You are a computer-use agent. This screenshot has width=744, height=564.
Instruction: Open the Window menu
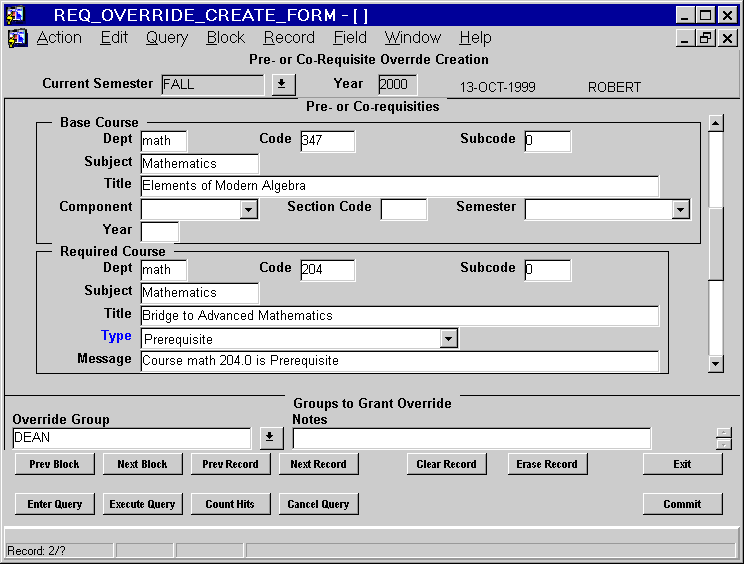point(413,37)
